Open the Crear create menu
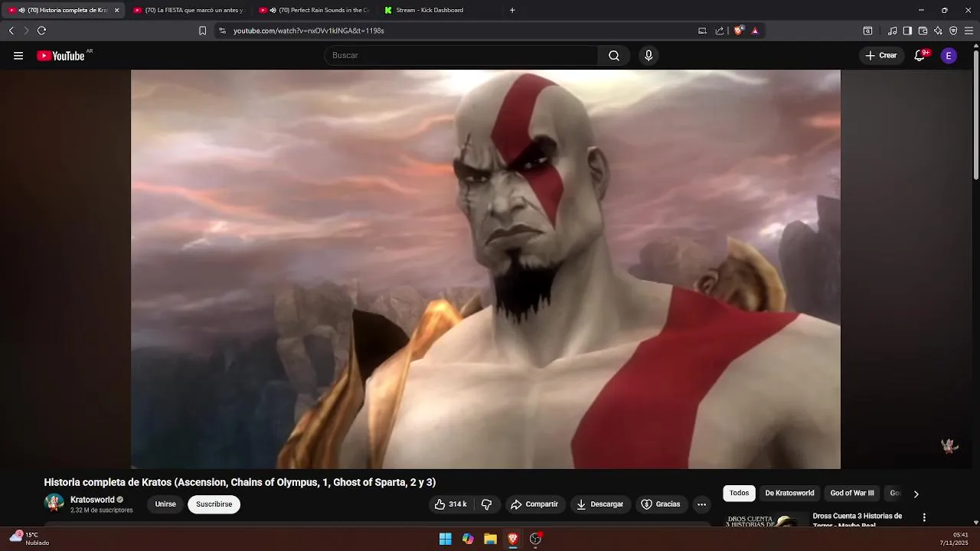The height and width of the screenshot is (551, 980). pos(881,56)
